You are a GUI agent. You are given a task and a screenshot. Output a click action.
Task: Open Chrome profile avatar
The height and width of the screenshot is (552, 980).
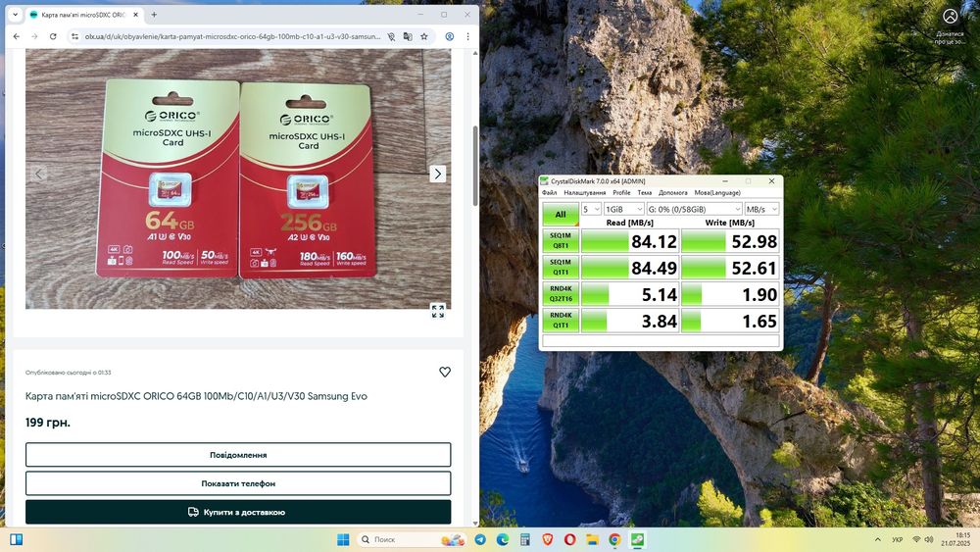(x=450, y=37)
